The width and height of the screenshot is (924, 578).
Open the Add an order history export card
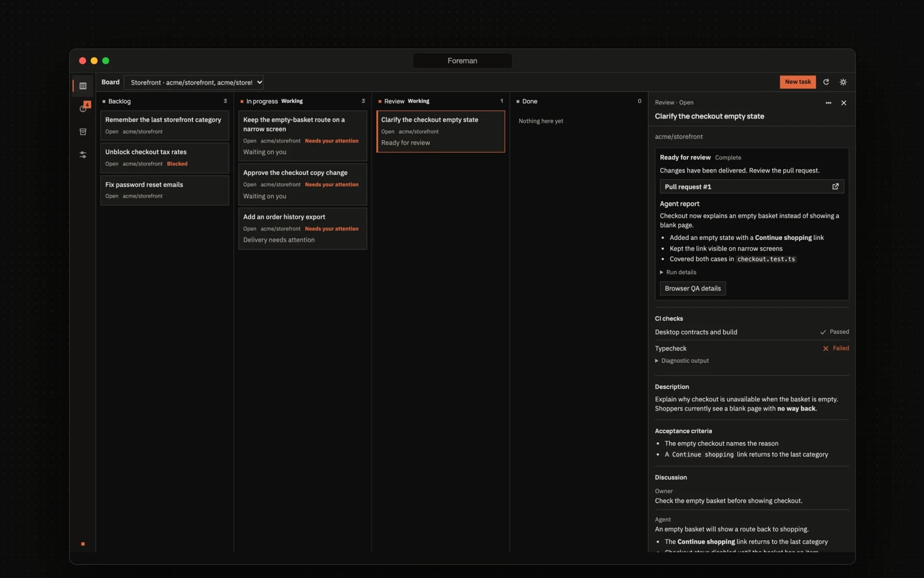coord(303,228)
